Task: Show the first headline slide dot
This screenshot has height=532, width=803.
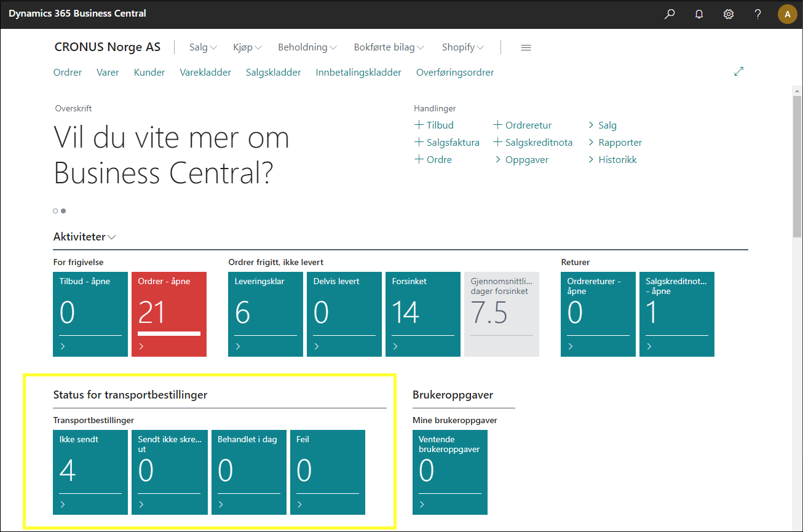Action: click(x=55, y=211)
